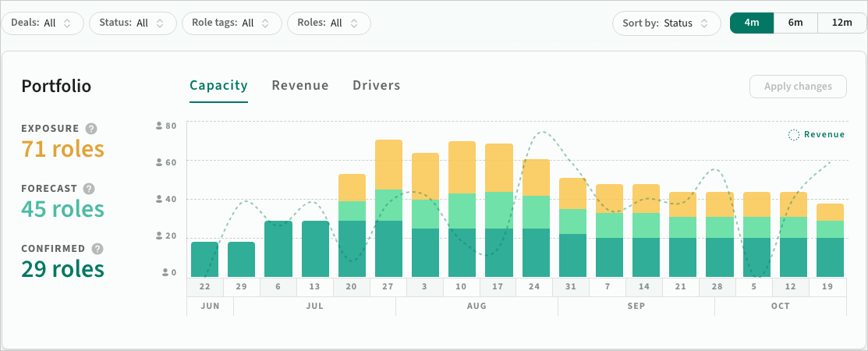Click the person icon beside 80 on axis
The image size is (868, 351).
159,126
